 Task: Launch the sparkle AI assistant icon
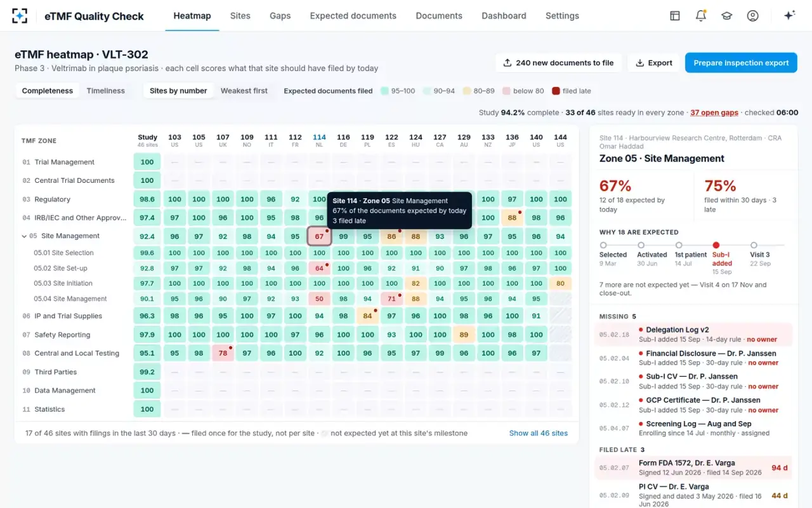point(790,16)
